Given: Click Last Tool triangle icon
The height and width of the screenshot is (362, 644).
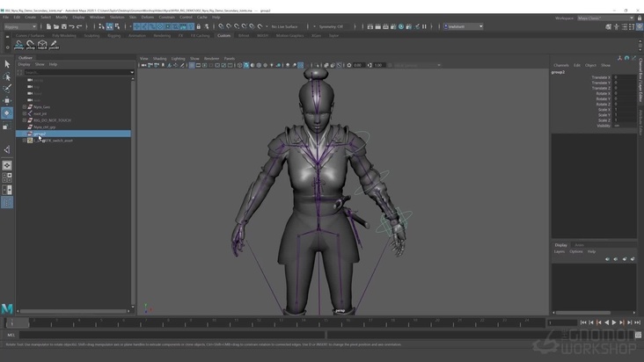Looking at the screenshot, I should coord(7,149).
